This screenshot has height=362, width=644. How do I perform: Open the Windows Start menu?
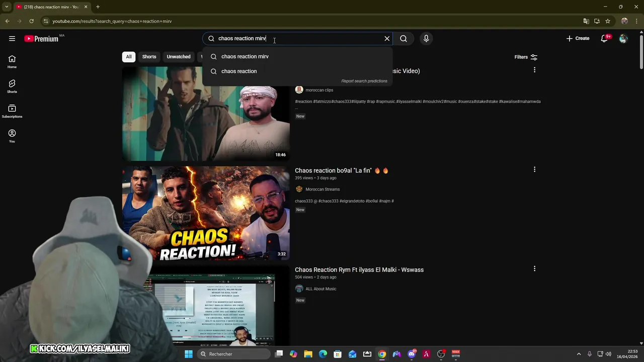click(189, 354)
